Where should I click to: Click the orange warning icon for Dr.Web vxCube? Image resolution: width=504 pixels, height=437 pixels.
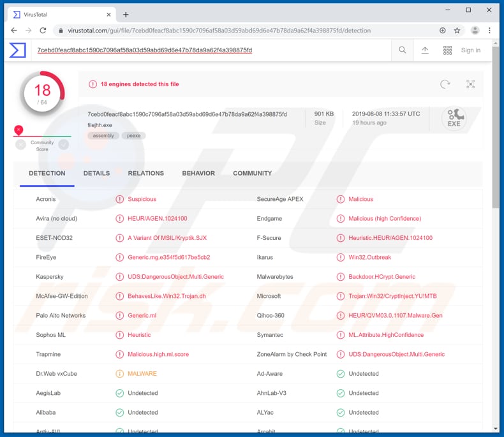tap(119, 374)
